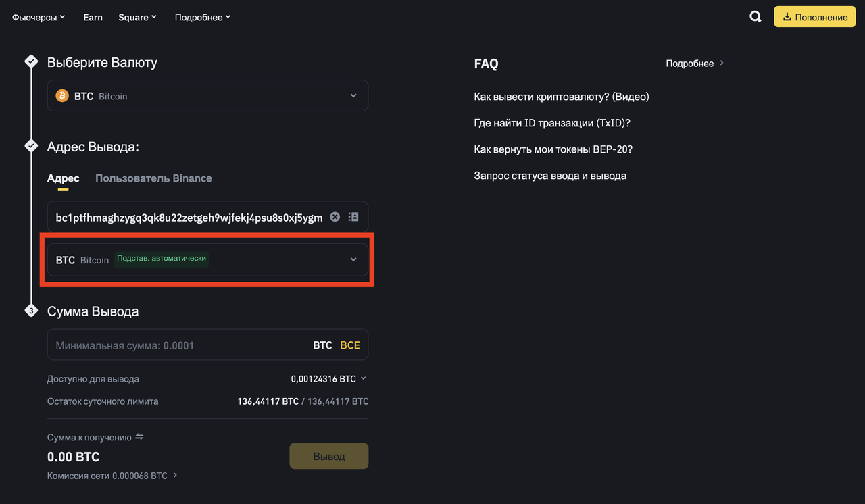Click the step 3 diamond marker

(x=31, y=311)
